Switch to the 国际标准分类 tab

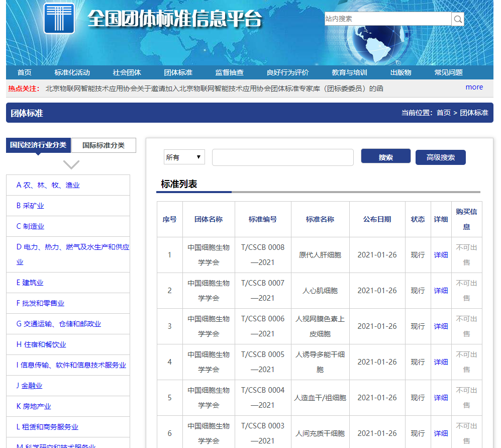coord(104,145)
